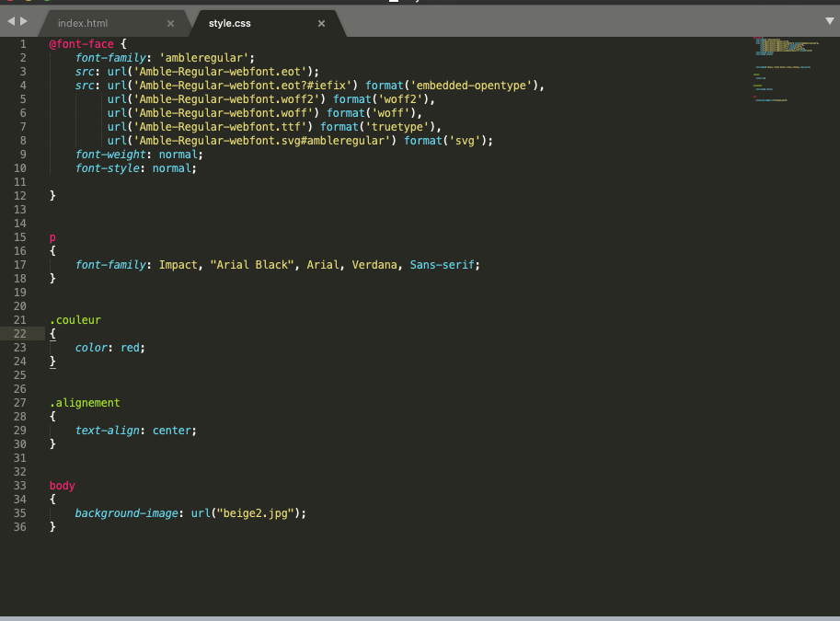Click the 'ambleregular' font-family value
The width and height of the screenshot is (840, 621).
click(201, 58)
